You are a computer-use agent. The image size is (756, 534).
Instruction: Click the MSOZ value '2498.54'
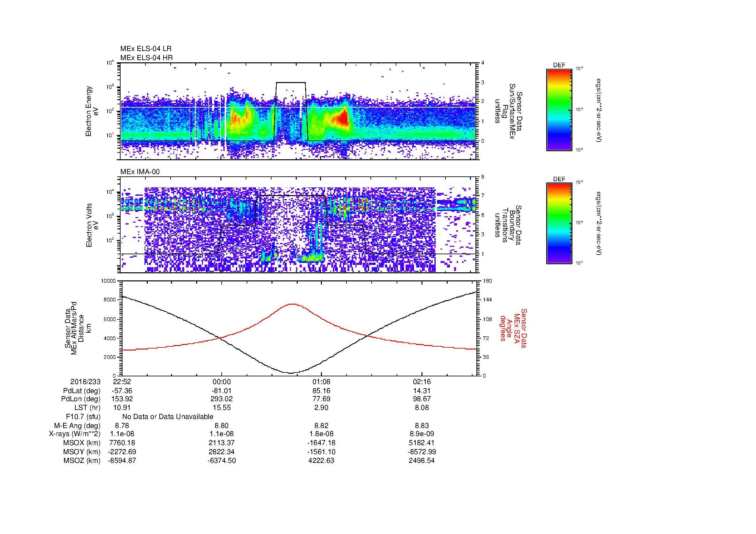coord(422,461)
